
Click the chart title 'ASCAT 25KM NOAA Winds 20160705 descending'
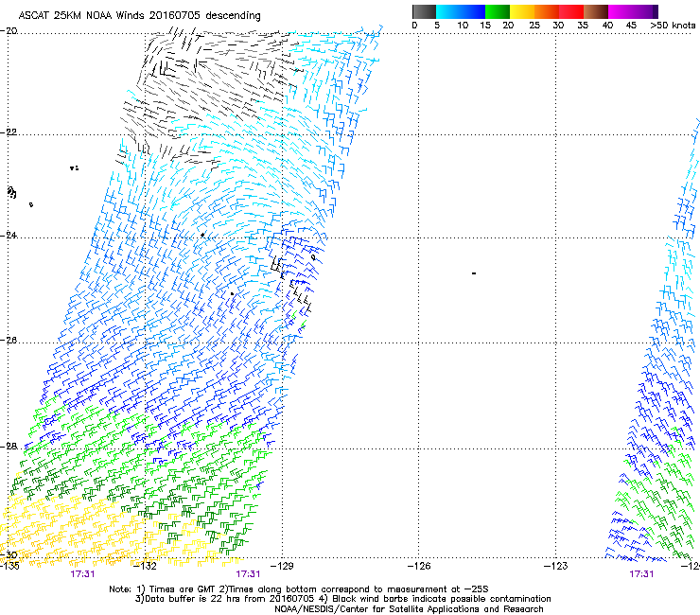[x=140, y=15]
